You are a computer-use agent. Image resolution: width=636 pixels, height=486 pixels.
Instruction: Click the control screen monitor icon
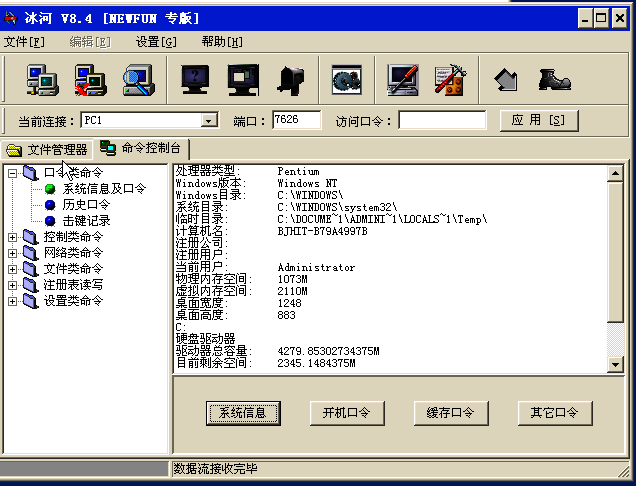click(x=243, y=80)
